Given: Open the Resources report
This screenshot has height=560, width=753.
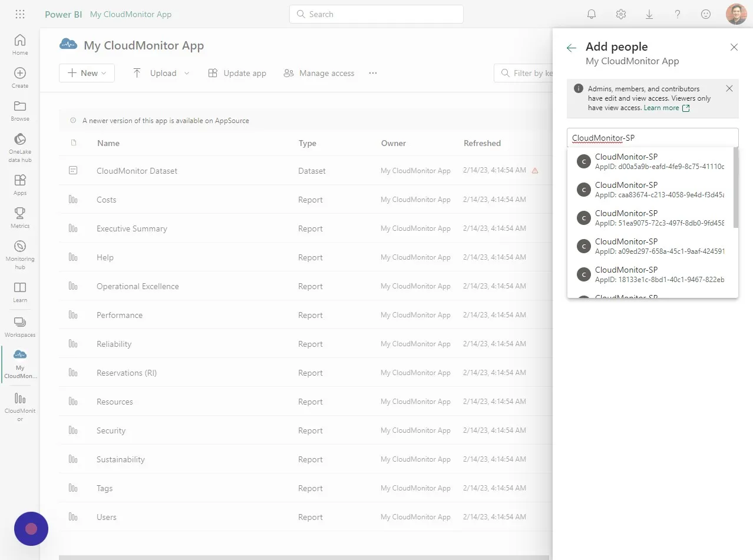Looking at the screenshot, I should click(115, 402).
